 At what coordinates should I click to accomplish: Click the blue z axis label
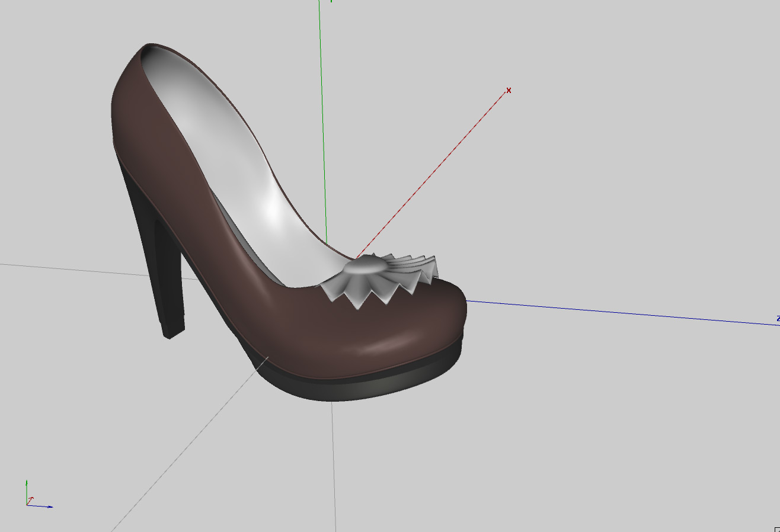coord(778,319)
